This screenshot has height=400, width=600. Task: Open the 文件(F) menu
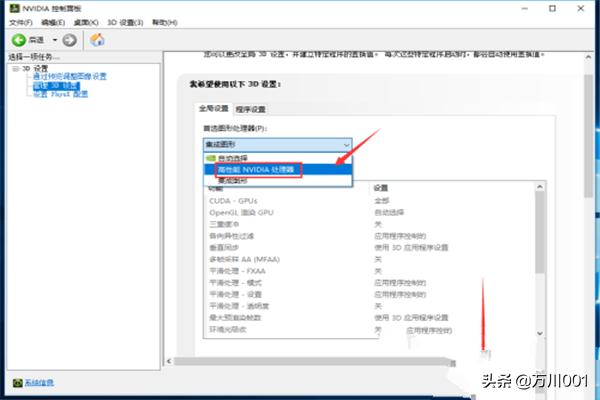pyautogui.click(x=21, y=23)
